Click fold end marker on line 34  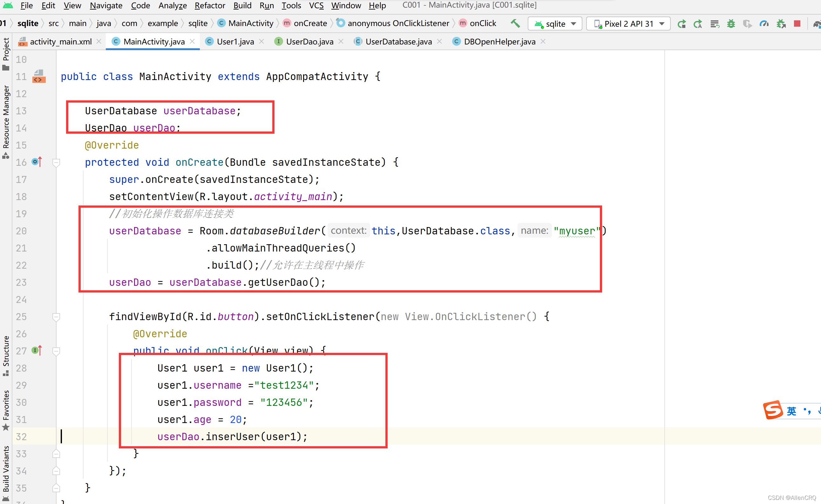(x=56, y=471)
